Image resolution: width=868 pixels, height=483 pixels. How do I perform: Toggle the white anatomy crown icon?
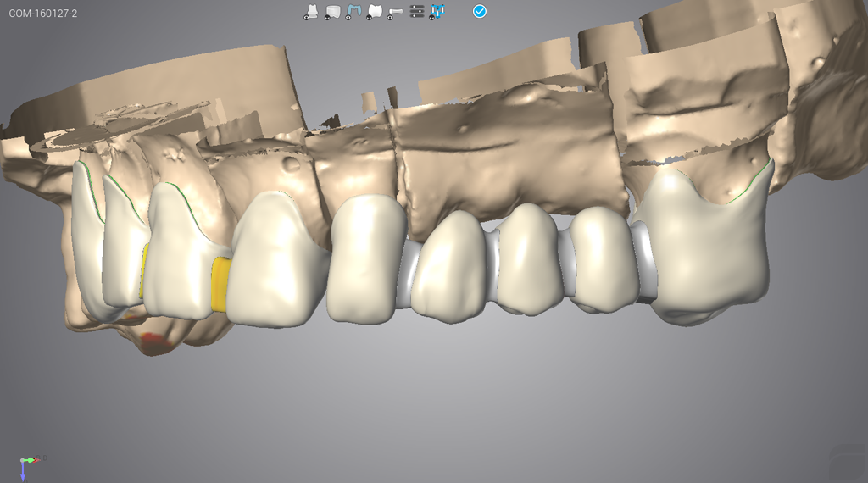[x=374, y=12]
